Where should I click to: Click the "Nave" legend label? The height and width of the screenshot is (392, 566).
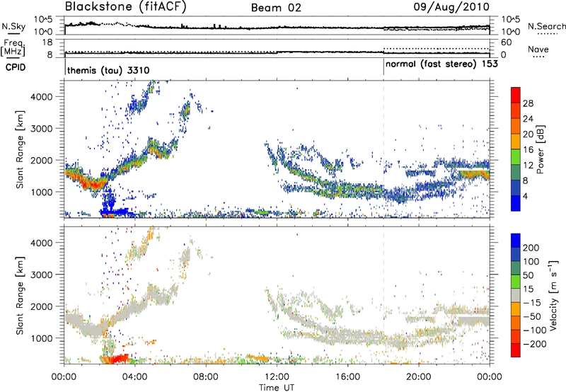(538, 50)
